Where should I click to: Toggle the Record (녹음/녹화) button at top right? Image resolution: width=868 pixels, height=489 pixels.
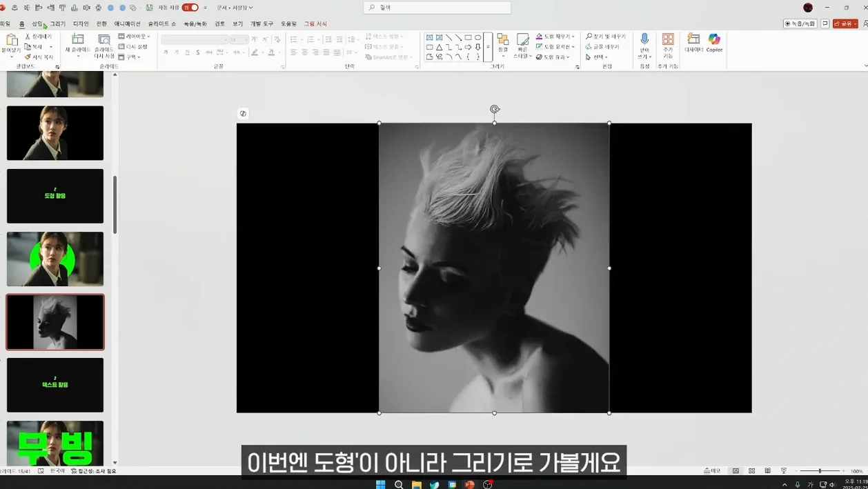pyautogui.click(x=800, y=23)
